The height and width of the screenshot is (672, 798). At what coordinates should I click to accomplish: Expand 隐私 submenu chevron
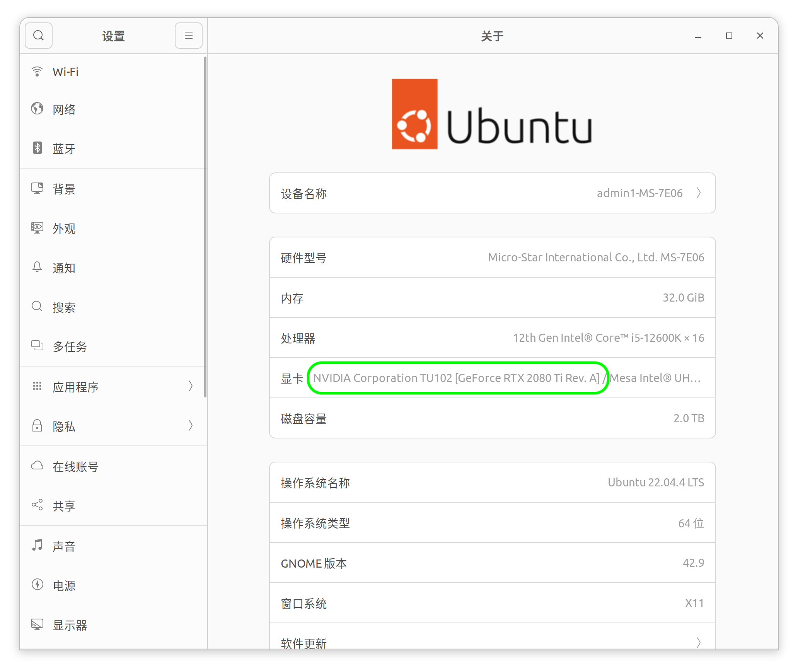191,426
